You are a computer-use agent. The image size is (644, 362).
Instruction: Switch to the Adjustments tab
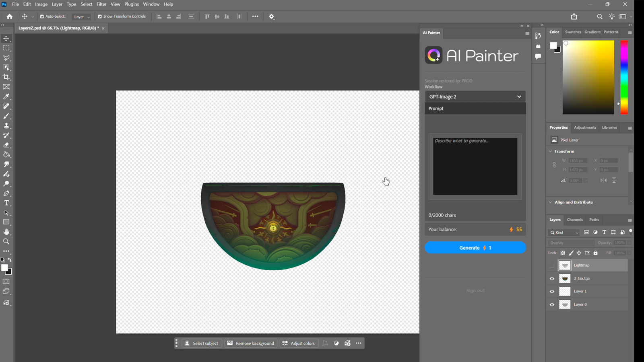click(585, 128)
